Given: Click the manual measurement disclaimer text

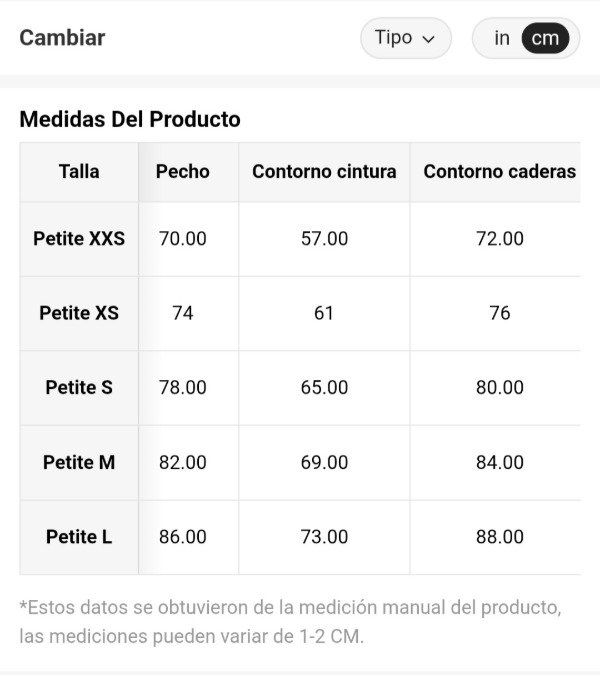Looking at the screenshot, I should (x=290, y=621).
